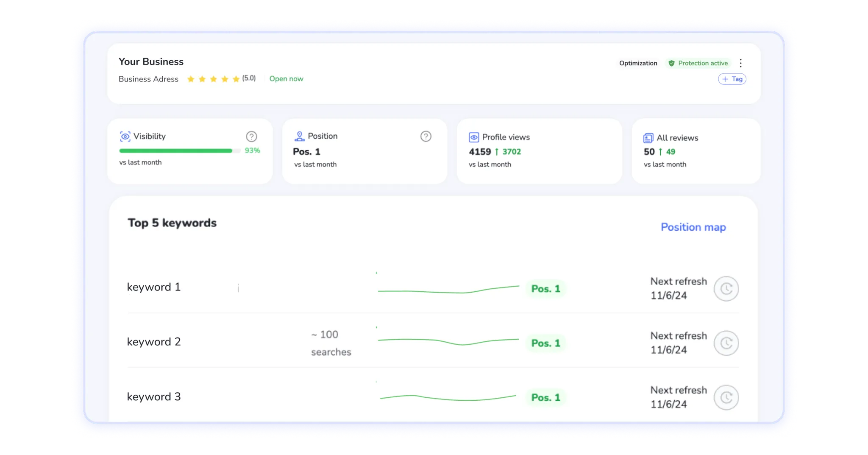Click the Position help question mark
868x455 pixels.
pyautogui.click(x=426, y=137)
